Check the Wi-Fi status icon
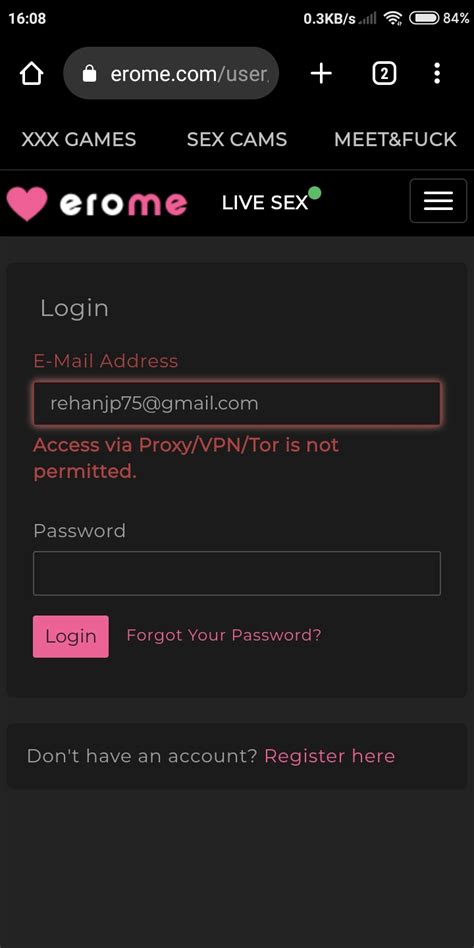The width and height of the screenshot is (474, 948). 394,18
